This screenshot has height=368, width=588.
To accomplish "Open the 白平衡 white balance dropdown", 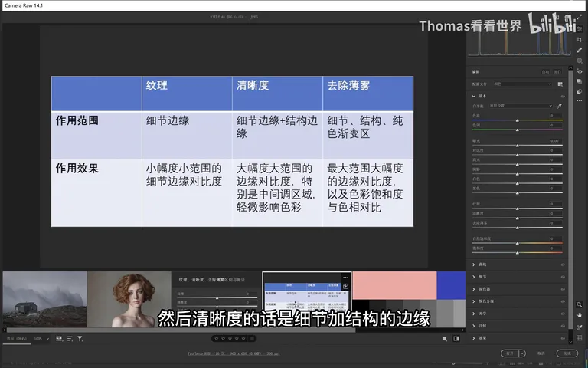I will (x=521, y=106).
